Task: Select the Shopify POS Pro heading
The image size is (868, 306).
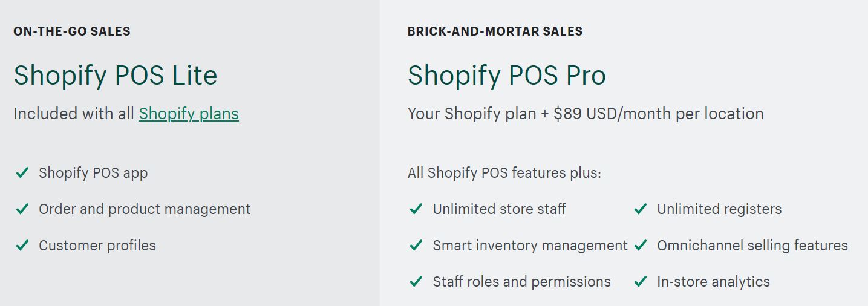Action: 507,76
